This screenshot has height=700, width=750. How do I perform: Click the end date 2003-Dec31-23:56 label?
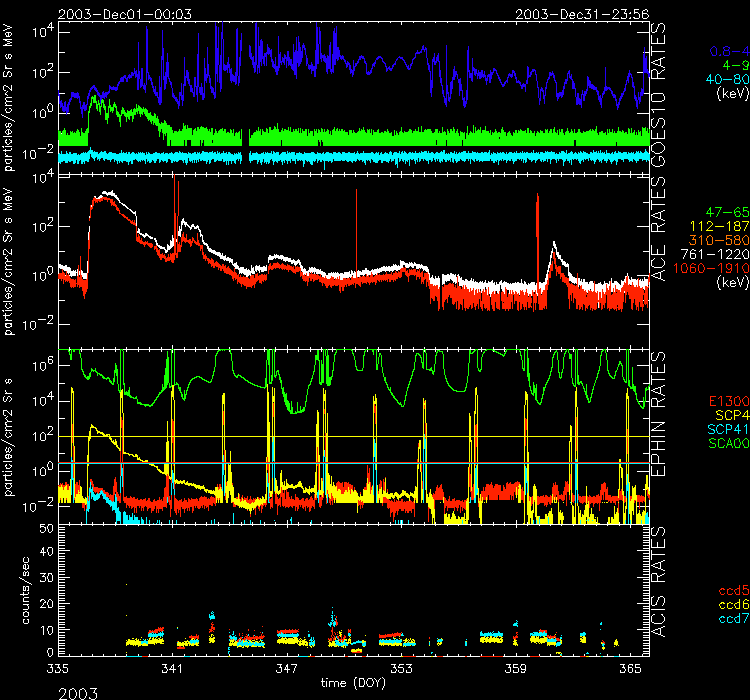click(x=579, y=13)
